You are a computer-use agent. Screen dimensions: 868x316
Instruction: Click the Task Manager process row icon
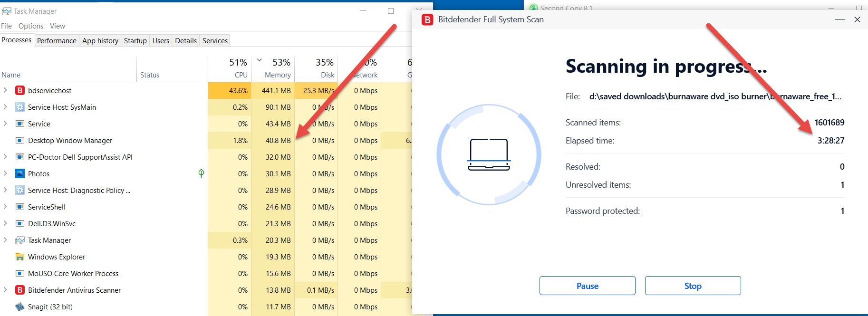click(x=20, y=240)
